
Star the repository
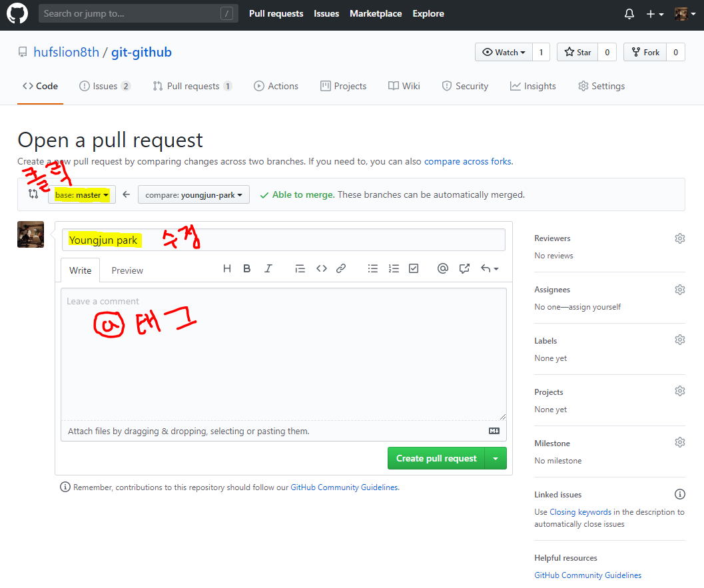click(x=577, y=52)
